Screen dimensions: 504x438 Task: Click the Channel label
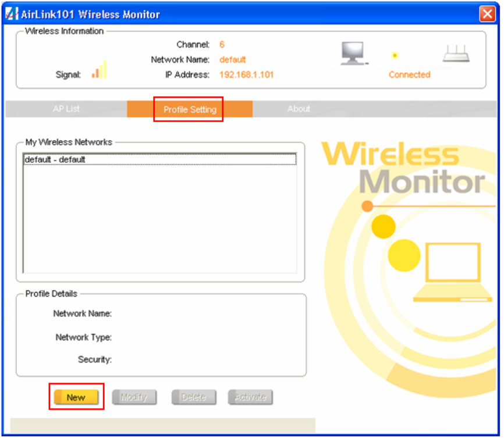193,45
